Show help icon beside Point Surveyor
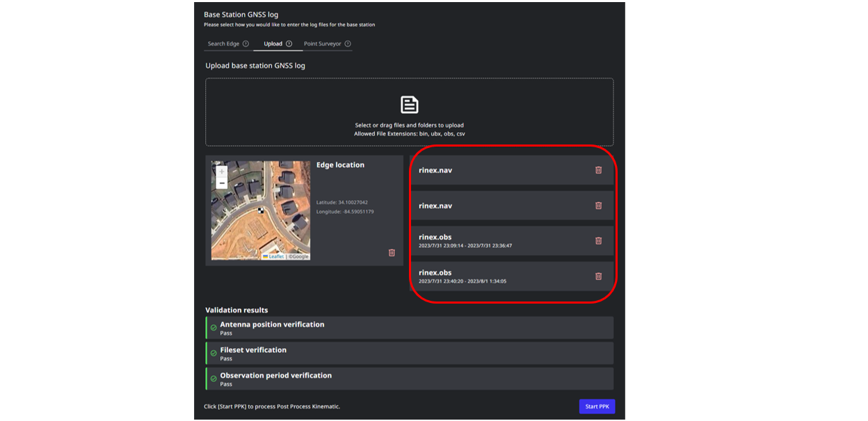This screenshot has width=868, height=421. [x=348, y=44]
